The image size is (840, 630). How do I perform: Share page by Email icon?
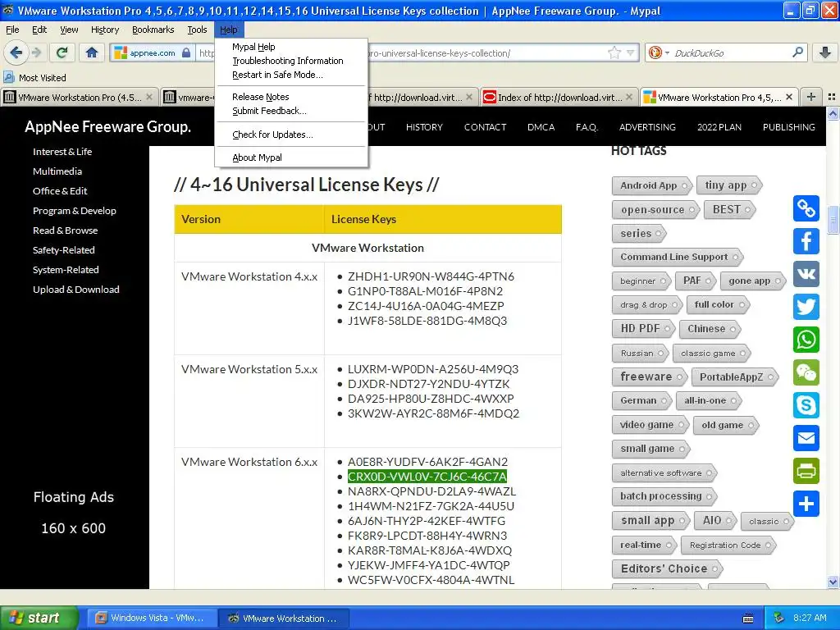(806, 438)
